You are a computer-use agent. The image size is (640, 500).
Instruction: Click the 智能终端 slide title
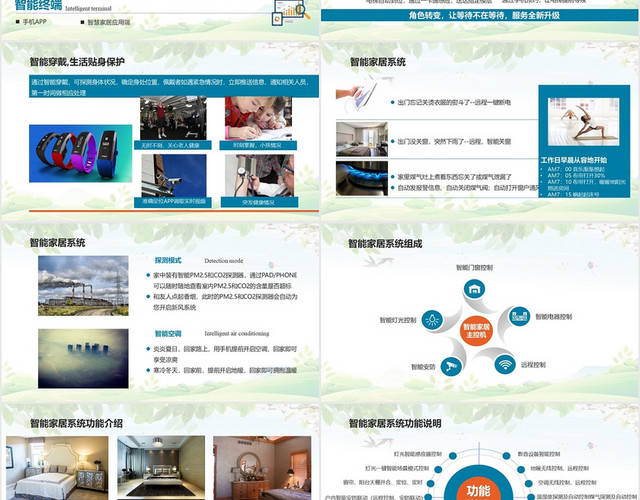coord(38,6)
